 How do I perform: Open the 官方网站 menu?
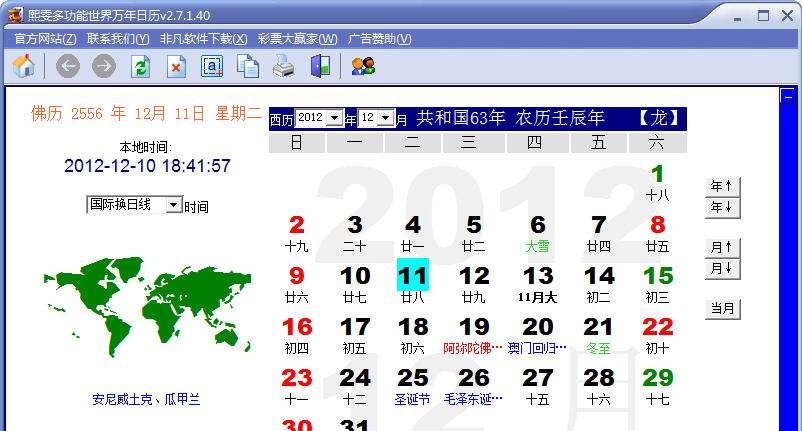coord(45,39)
